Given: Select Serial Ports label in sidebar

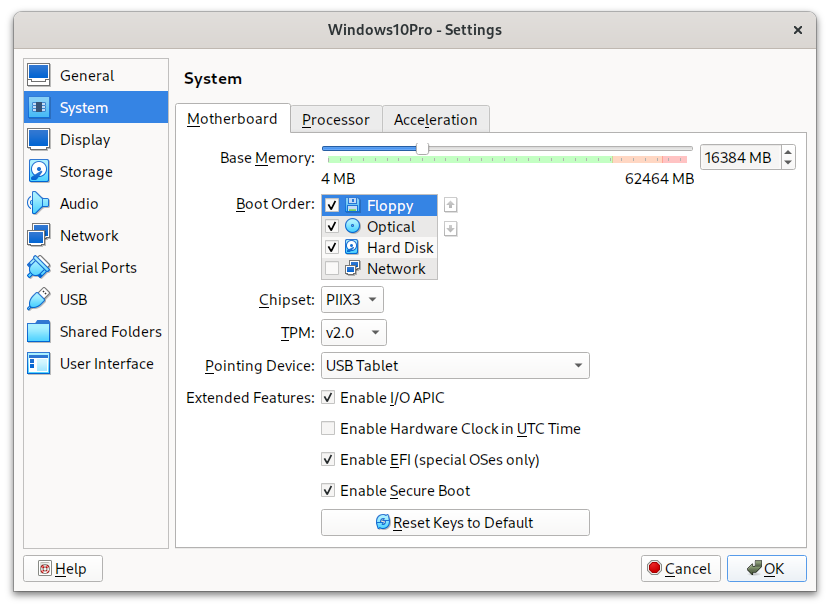Looking at the screenshot, I should (98, 268).
